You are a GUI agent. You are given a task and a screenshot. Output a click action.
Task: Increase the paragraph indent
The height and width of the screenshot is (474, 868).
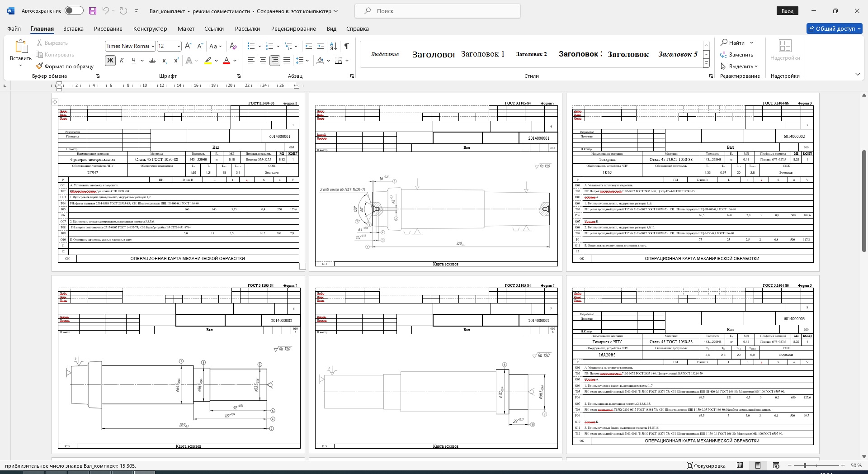[x=321, y=46]
